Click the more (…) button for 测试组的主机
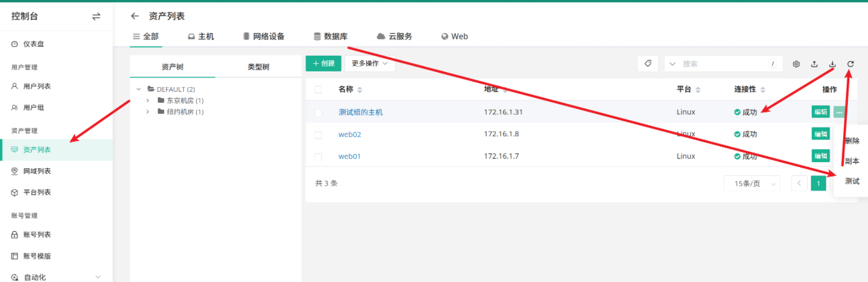The image size is (868, 282). click(x=839, y=112)
